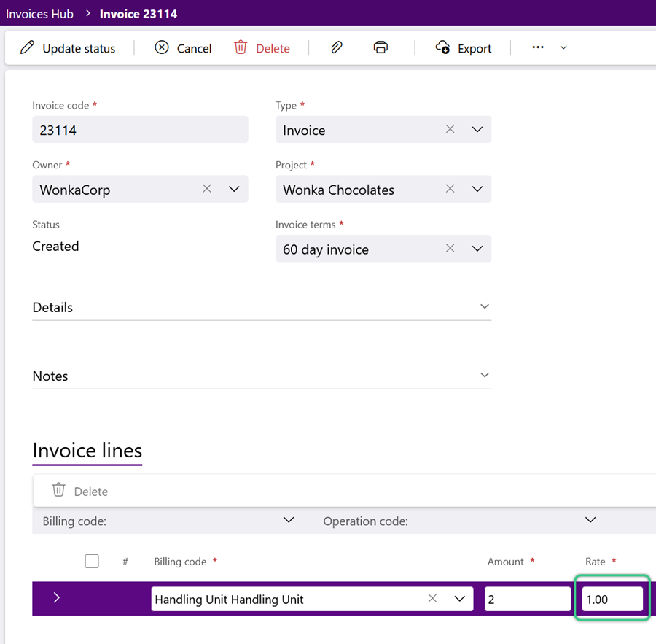The width and height of the screenshot is (656, 644).
Task: Click the Billing code column header
Action: coord(180,562)
